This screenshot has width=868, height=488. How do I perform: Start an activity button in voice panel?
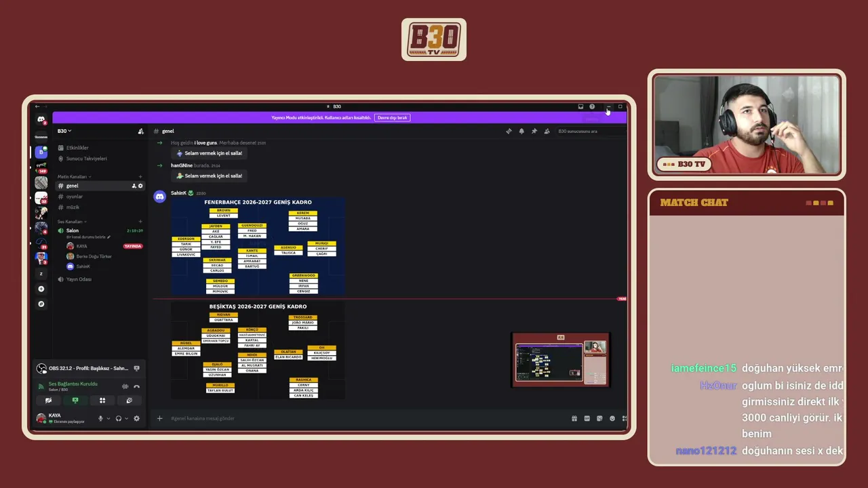pyautogui.click(x=102, y=401)
